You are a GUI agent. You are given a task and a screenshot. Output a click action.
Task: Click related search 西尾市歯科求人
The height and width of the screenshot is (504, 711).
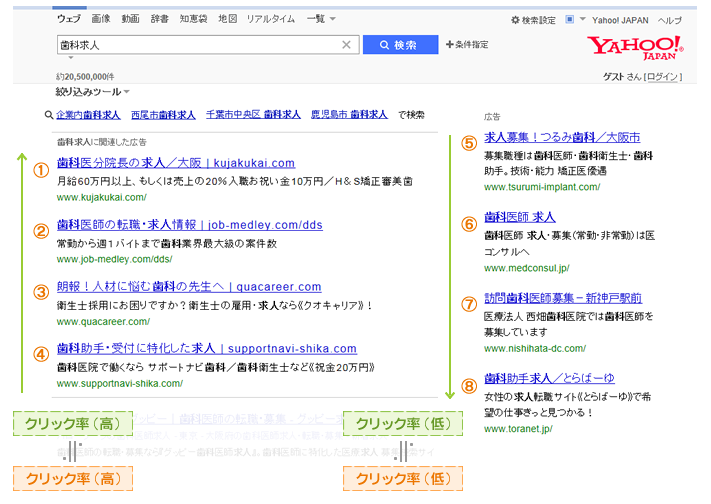(163, 115)
